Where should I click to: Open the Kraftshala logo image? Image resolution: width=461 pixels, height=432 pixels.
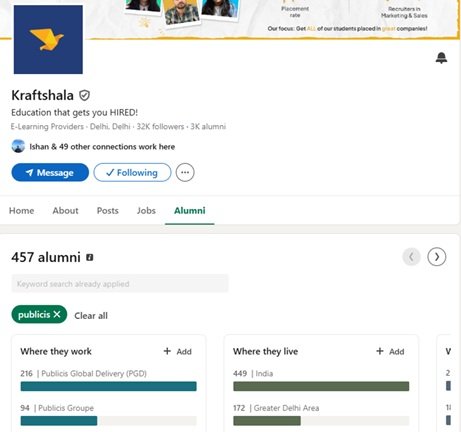48,39
